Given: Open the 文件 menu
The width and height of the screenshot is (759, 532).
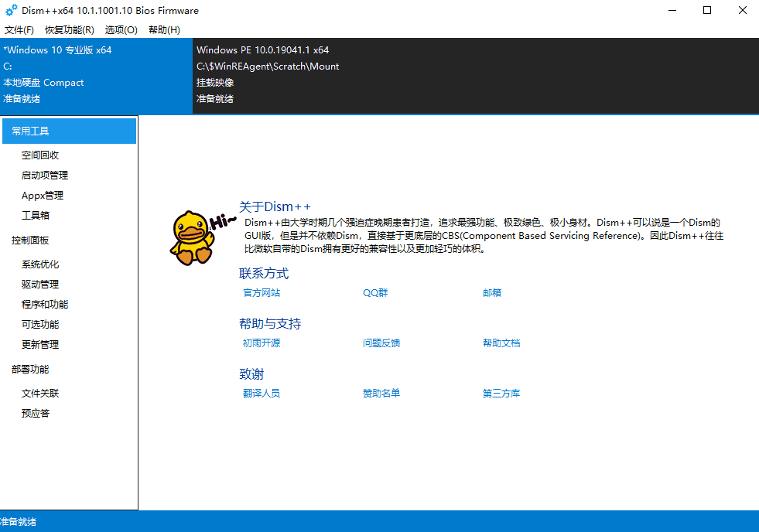Looking at the screenshot, I should (19, 29).
